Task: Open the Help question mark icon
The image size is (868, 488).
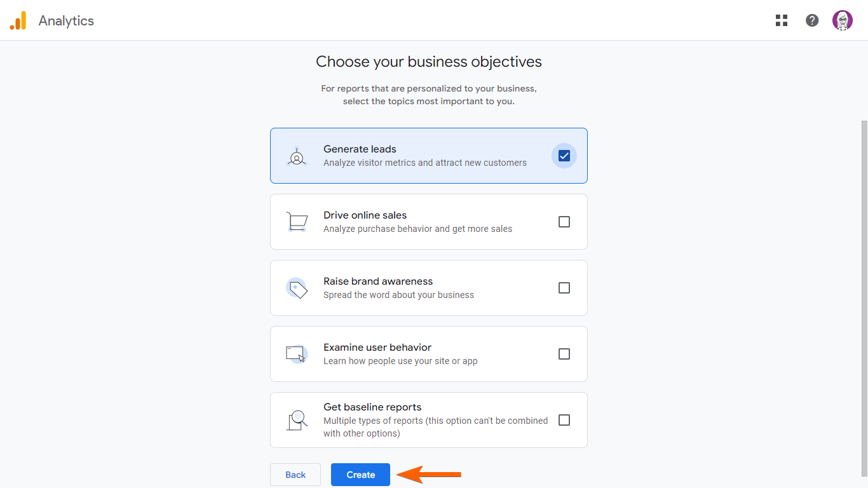Action: click(812, 20)
